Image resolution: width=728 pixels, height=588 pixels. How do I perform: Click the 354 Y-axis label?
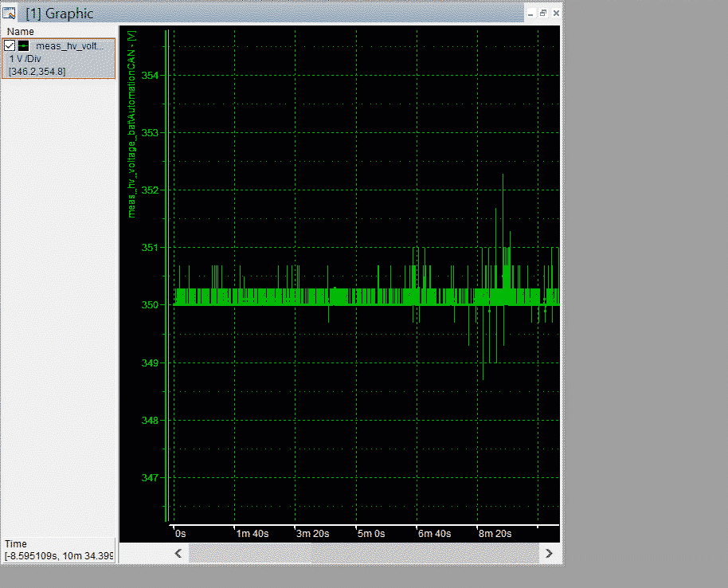point(150,75)
